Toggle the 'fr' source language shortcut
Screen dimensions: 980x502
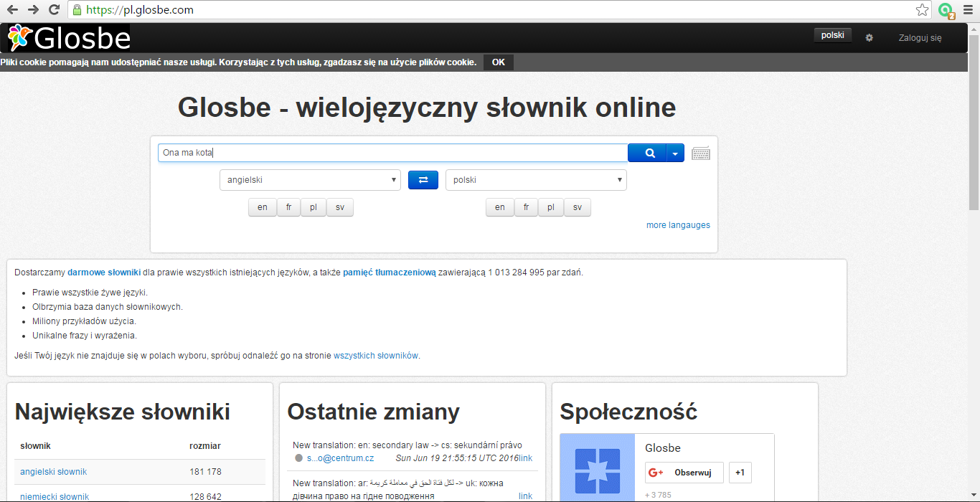[x=288, y=207]
